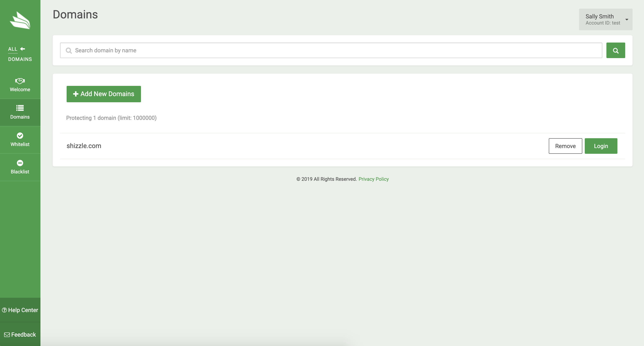Click the Help Center question mark icon
Viewport: 644px width, 346px height.
(x=4, y=310)
